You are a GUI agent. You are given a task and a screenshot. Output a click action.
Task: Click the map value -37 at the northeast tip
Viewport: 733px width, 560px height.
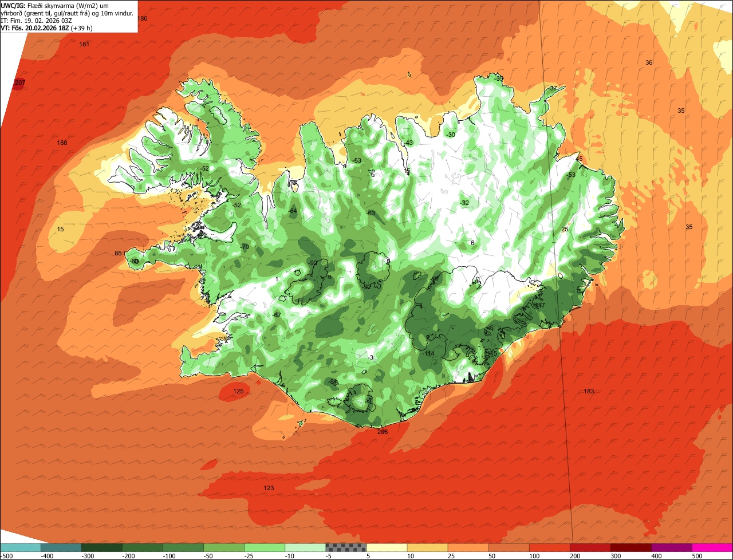552,89
